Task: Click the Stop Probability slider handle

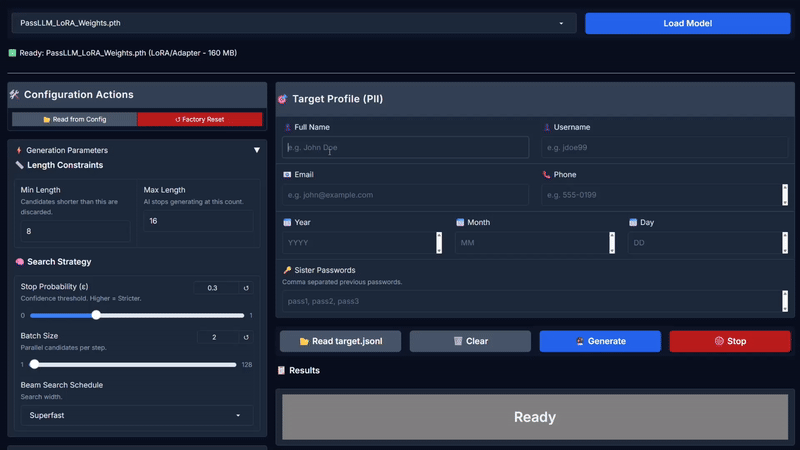Action: point(96,315)
